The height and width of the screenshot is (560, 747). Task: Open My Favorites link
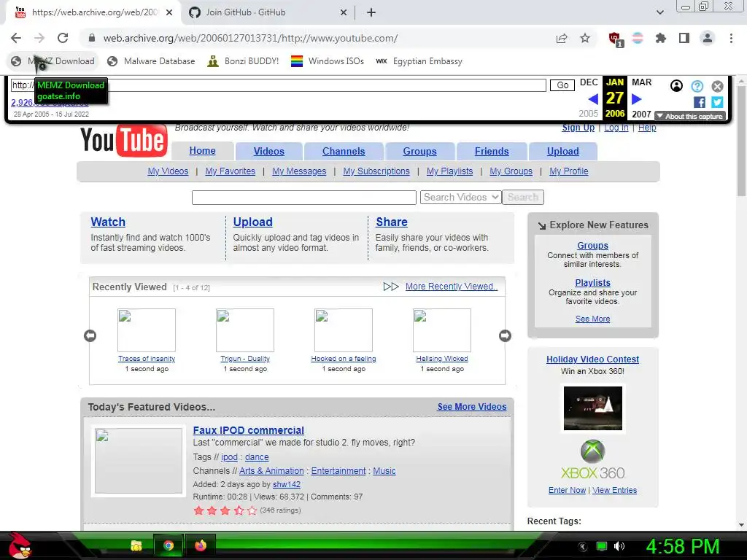(x=230, y=171)
